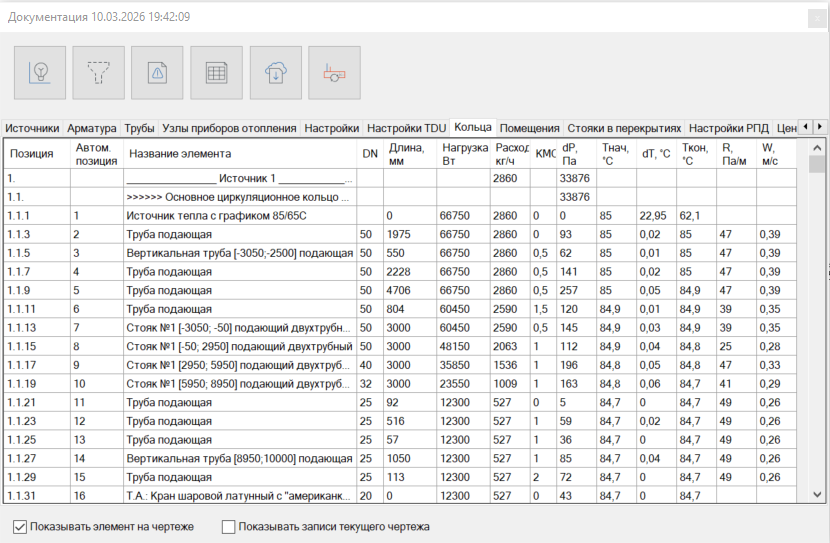The width and height of the screenshot is (830, 543).
Task: Click the table's vertical scrollbar down arrow
Action: (817, 495)
